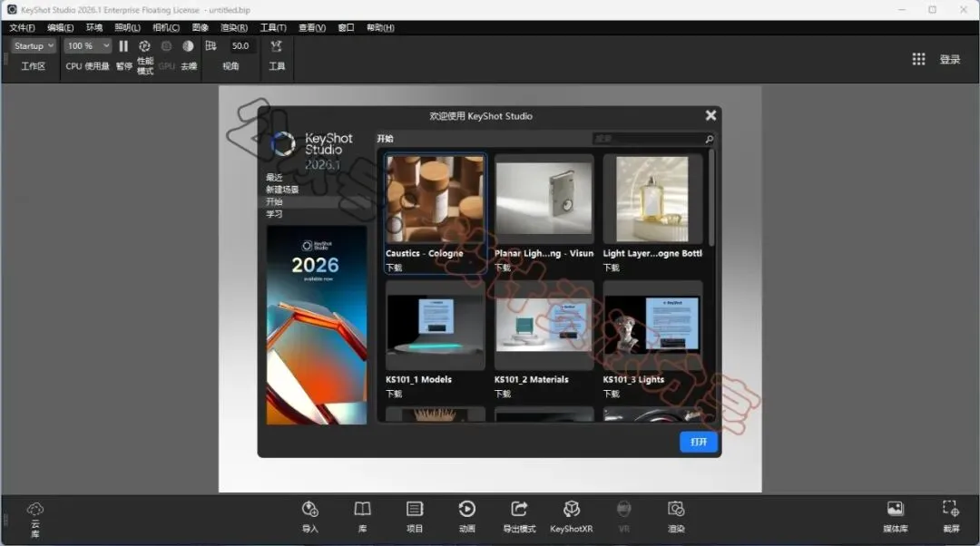Click the 登录 login link

click(x=949, y=59)
